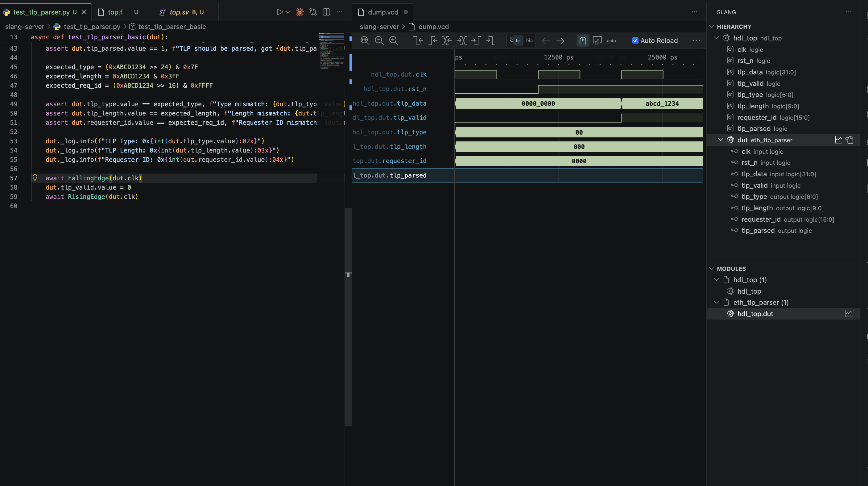Screen dimensions: 868x486
Task: Close the test_tlp_parser.py tab
Action: click(x=84, y=12)
